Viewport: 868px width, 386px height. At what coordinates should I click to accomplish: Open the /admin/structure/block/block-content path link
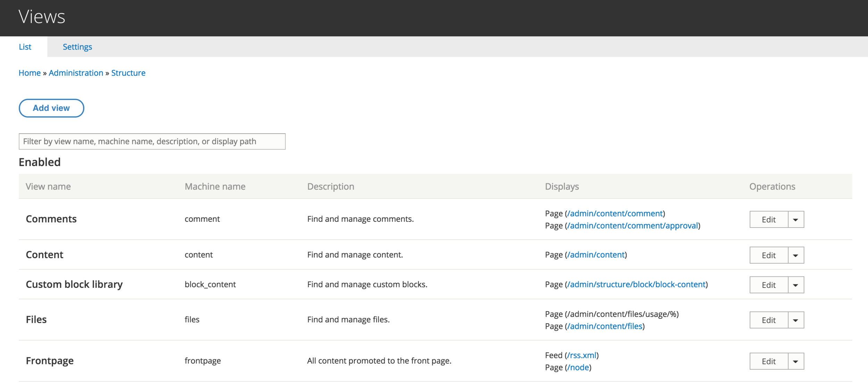(x=636, y=285)
